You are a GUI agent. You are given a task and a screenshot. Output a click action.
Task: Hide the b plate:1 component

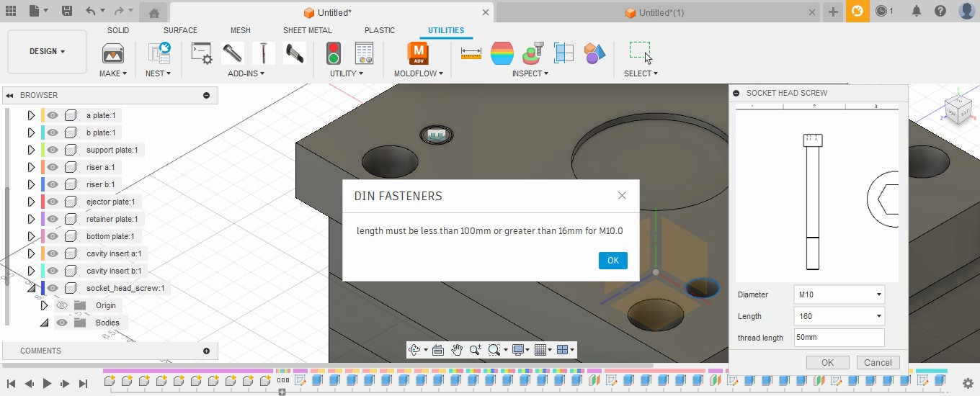pos(53,132)
